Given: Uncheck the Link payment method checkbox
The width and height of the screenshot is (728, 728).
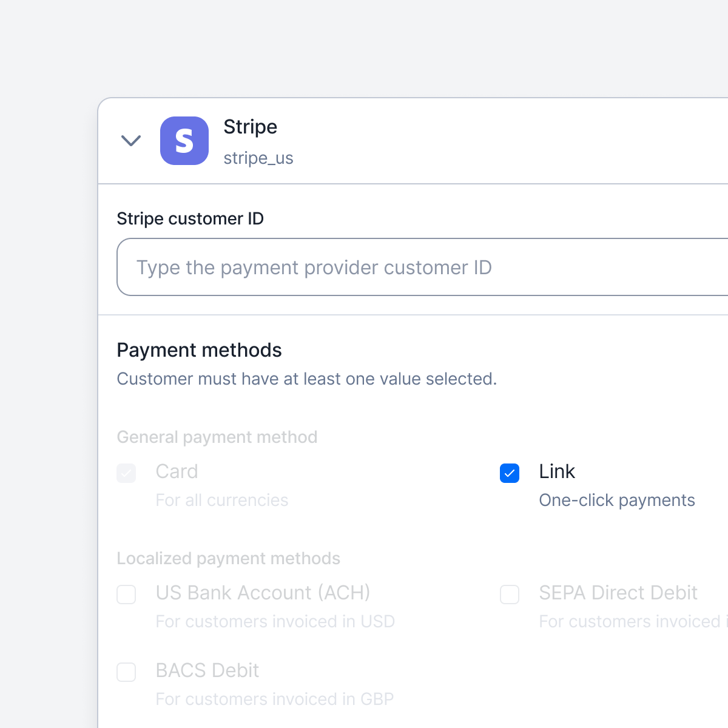Looking at the screenshot, I should (x=510, y=473).
